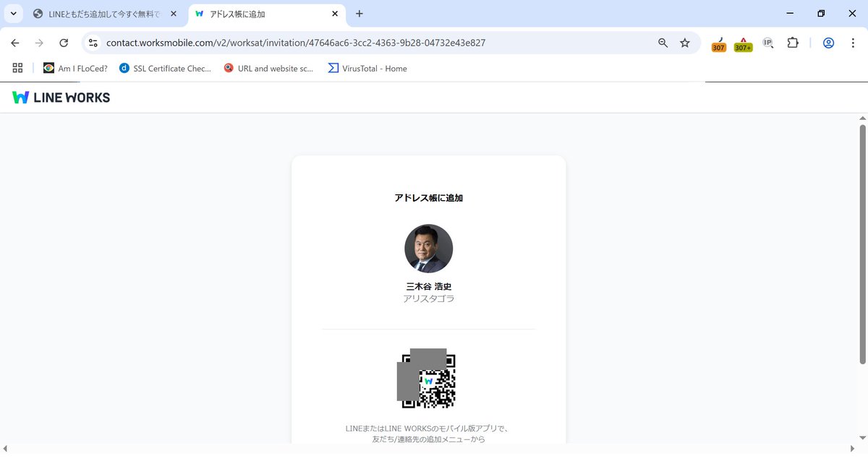Open the tab search dropdown arrow
This screenshot has width=868, height=461.
pyautogui.click(x=13, y=14)
